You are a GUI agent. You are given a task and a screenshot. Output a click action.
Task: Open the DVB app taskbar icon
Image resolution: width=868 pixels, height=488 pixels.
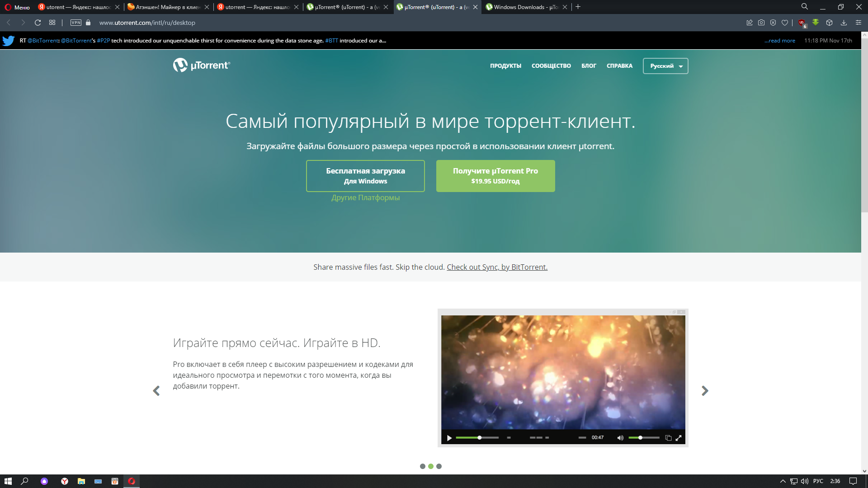(x=115, y=481)
